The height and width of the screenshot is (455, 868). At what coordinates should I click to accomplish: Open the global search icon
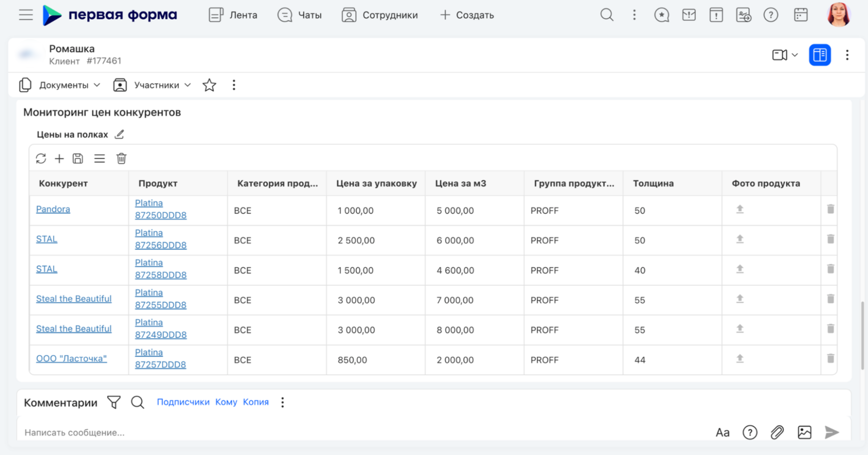click(607, 15)
